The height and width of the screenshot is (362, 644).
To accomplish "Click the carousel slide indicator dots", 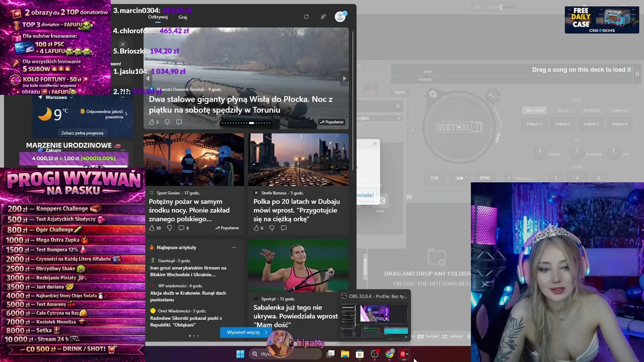I will tap(247, 123).
